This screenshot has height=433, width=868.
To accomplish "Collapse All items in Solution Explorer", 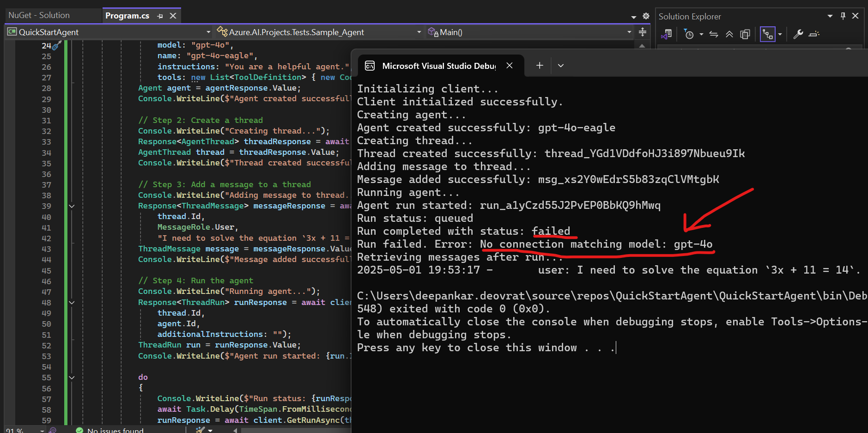I will click(729, 34).
